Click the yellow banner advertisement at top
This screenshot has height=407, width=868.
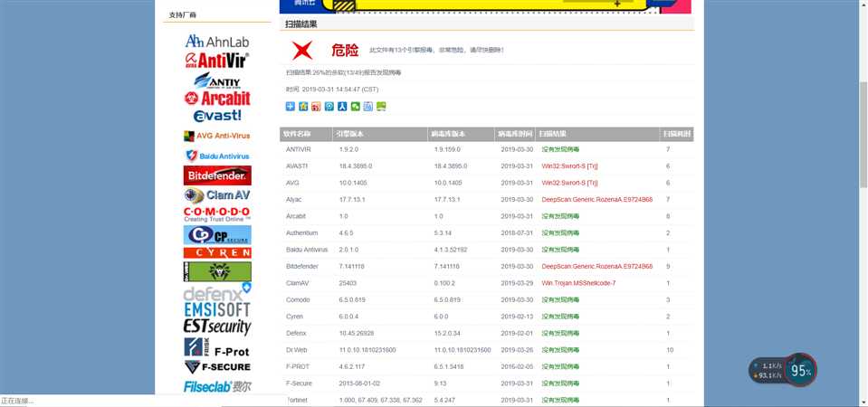485,6
